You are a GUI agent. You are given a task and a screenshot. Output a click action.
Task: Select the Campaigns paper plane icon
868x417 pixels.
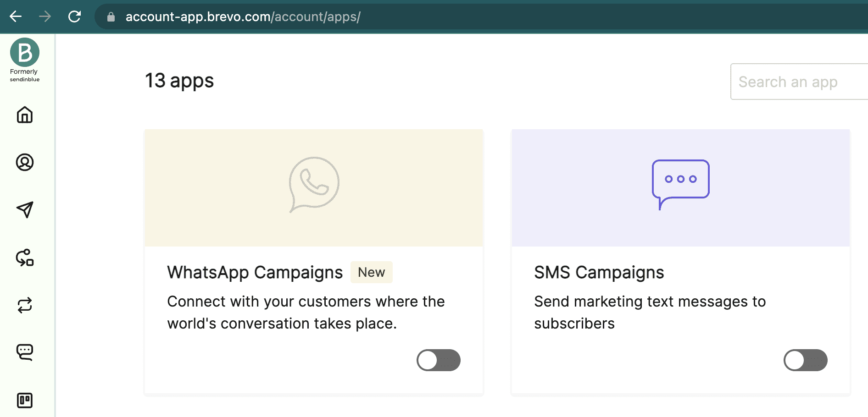(24, 210)
